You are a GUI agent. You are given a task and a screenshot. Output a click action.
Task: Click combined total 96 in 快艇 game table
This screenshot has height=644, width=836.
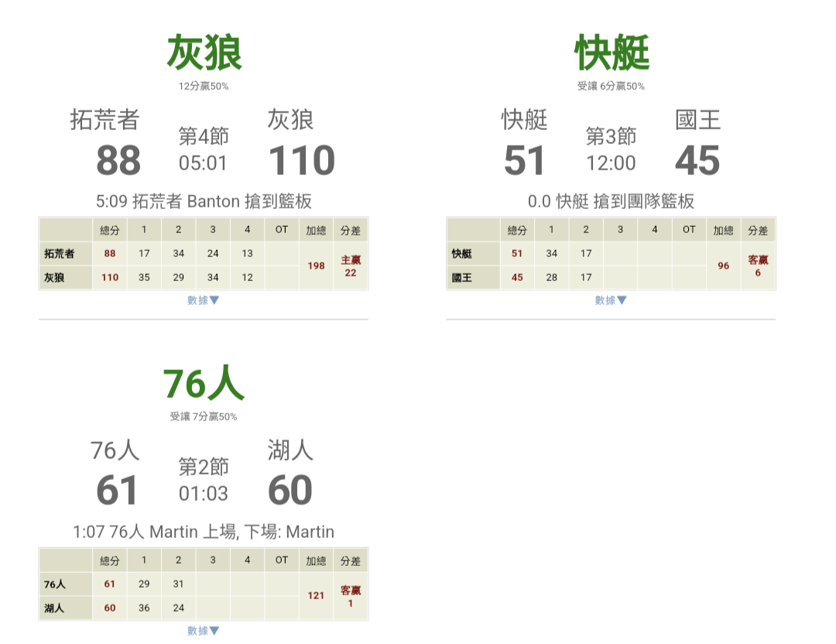[x=724, y=265]
